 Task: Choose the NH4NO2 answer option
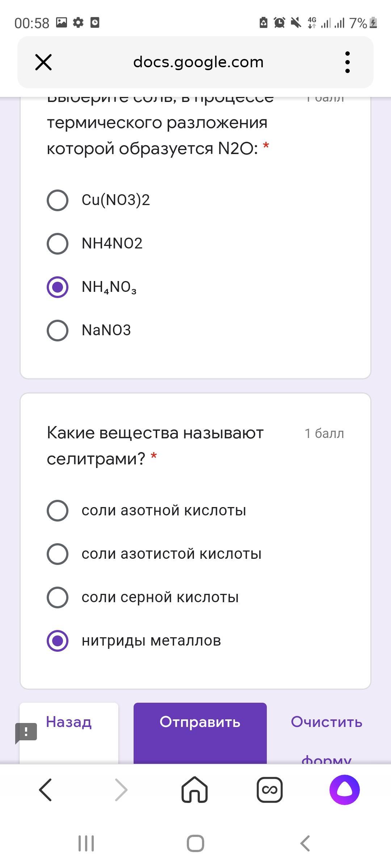pyautogui.click(x=58, y=243)
